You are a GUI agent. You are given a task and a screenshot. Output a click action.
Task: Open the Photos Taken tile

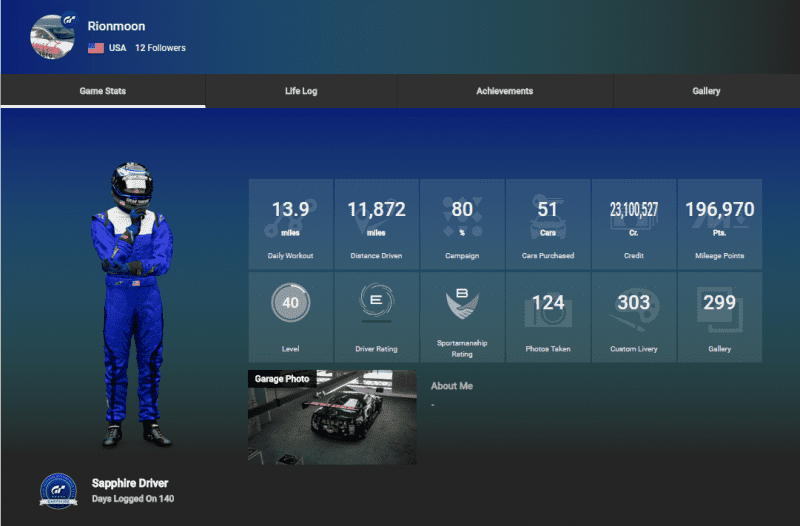[548, 317]
